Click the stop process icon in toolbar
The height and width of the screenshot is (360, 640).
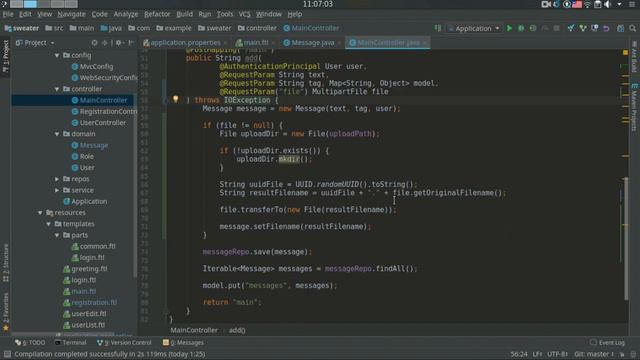click(x=556, y=28)
